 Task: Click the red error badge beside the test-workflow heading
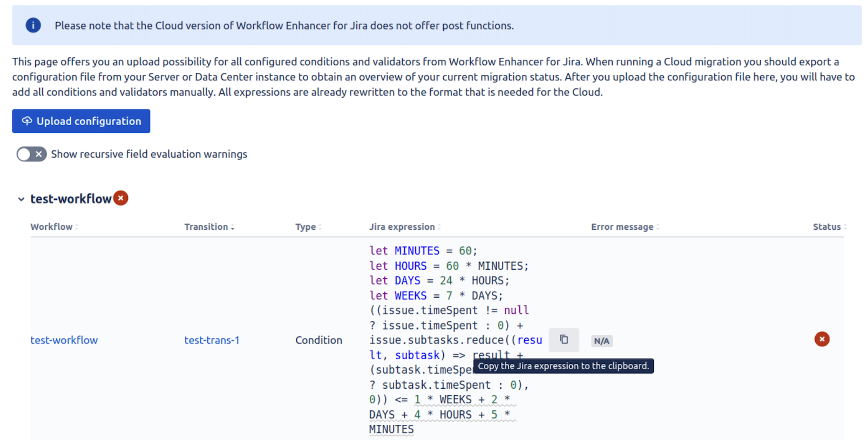[121, 198]
